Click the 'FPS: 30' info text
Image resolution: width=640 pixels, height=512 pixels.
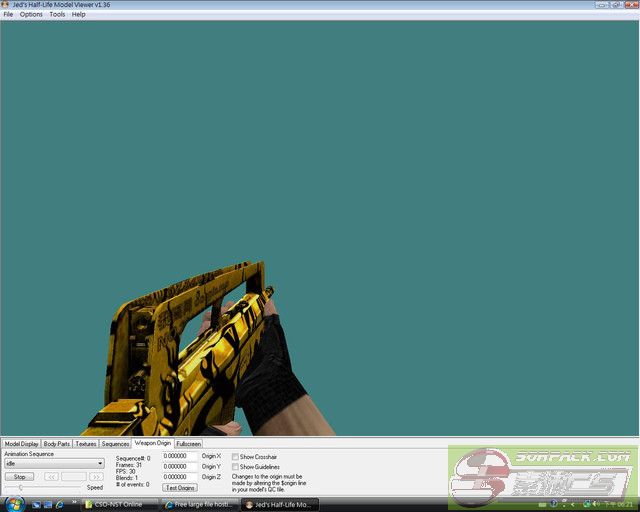125,471
